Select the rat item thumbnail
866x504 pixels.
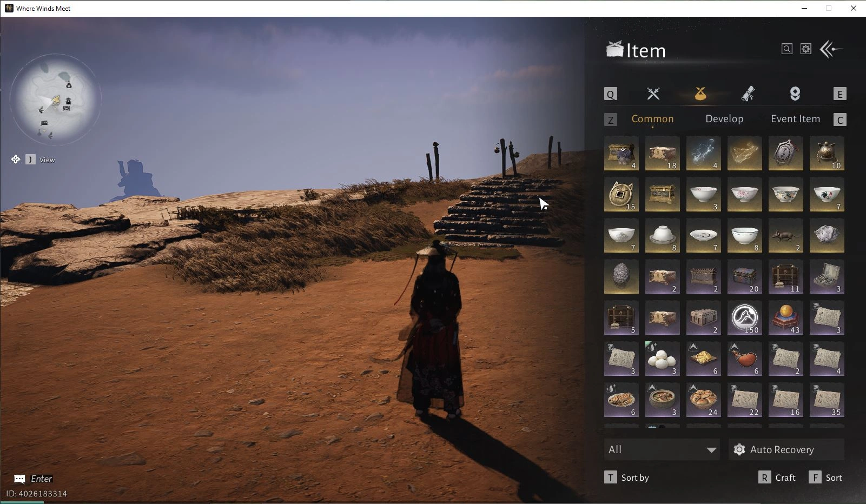(x=785, y=236)
